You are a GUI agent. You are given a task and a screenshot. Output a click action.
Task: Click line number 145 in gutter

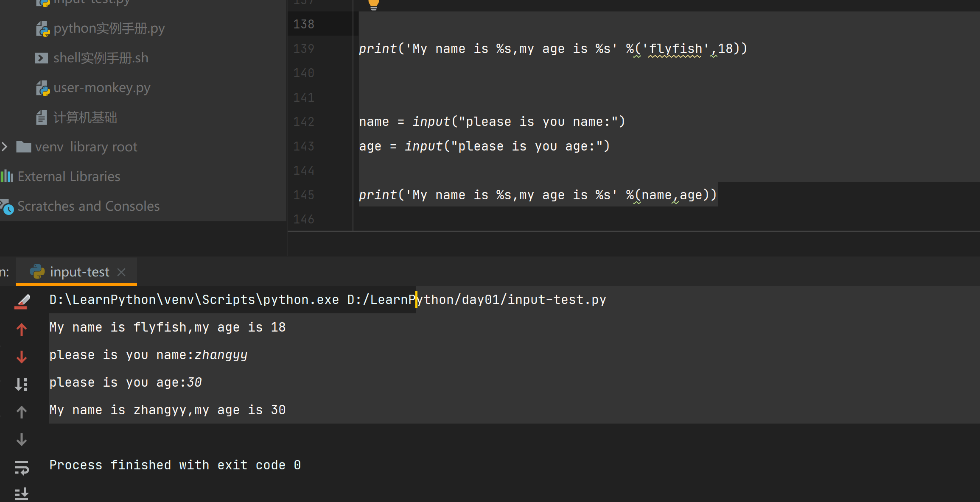[x=304, y=195]
